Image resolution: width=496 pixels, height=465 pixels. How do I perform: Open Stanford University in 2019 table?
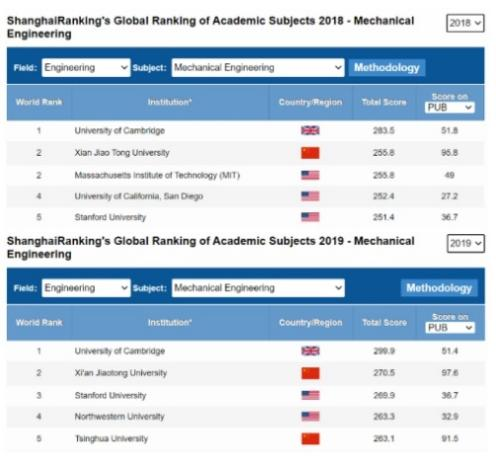click(110, 396)
